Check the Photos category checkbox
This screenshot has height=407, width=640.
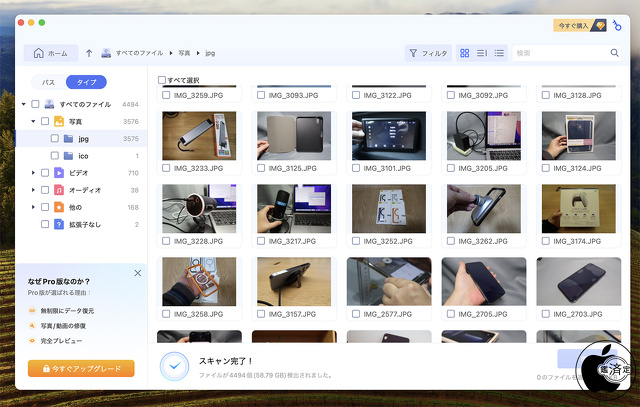45,121
